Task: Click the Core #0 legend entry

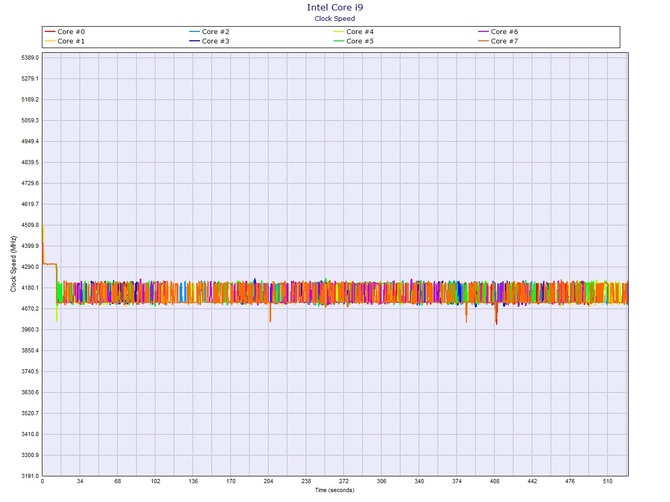Action: [65, 32]
